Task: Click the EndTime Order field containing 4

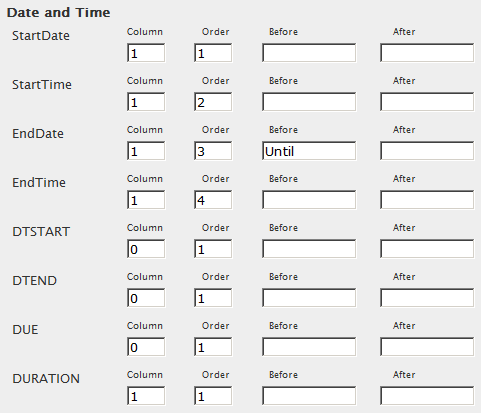Action: click(213, 200)
